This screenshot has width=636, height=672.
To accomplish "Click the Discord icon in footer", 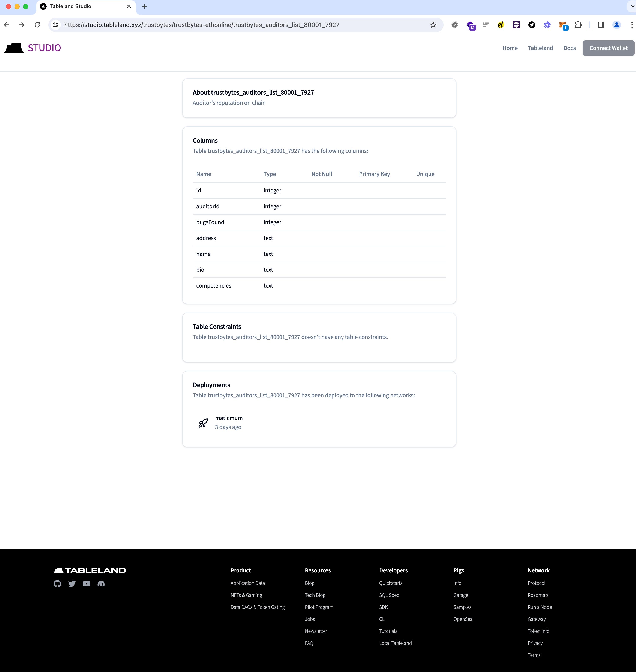I will click(100, 583).
